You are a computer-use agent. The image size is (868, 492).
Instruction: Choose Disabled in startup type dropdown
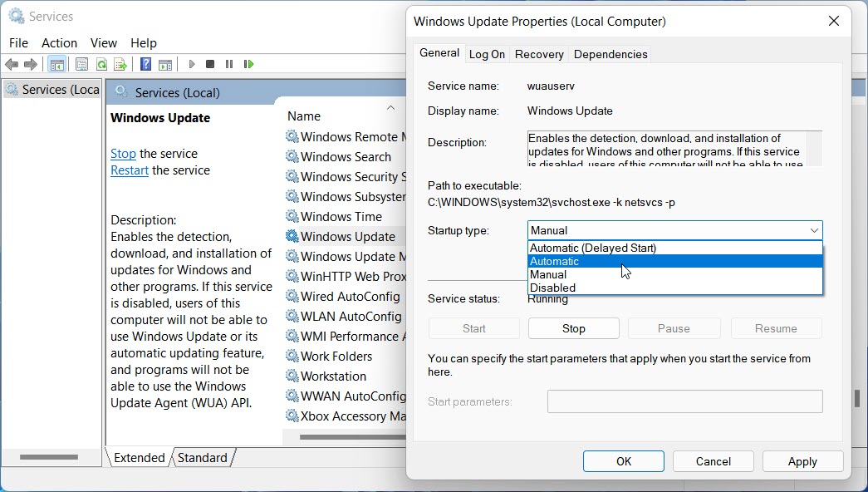coord(552,288)
